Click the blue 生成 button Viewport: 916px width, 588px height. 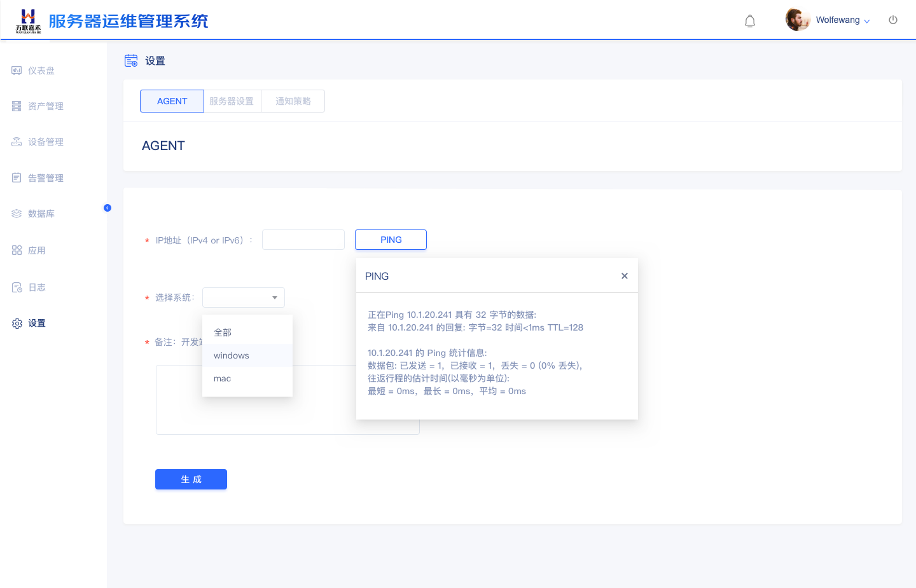pyautogui.click(x=191, y=479)
